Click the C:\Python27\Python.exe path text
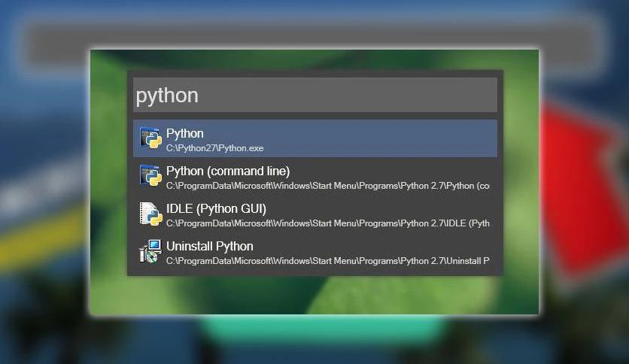Viewport: 629px width, 364px height. tap(215, 148)
